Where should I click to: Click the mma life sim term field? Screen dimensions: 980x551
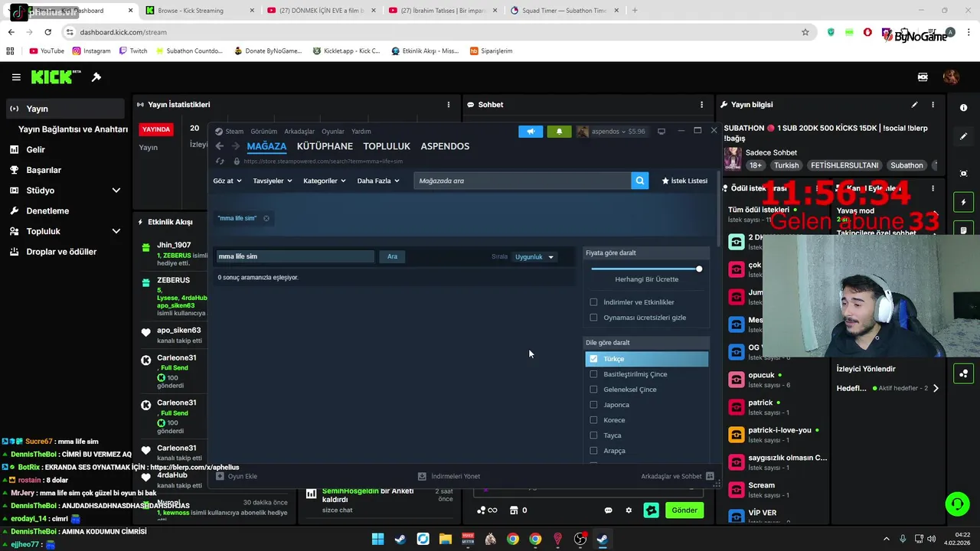pyautogui.click(x=294, y=256)
